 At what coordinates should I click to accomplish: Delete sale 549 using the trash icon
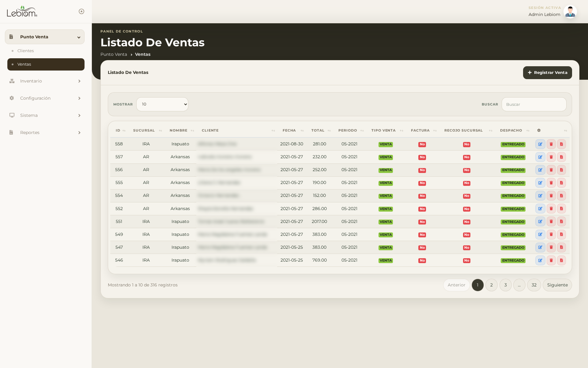[551, 235]
